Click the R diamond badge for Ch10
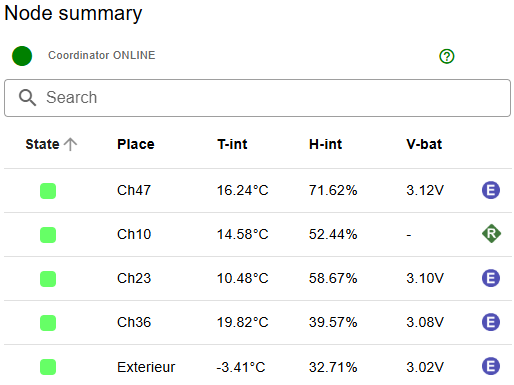 pyautogui.click(x=491, y=234)
